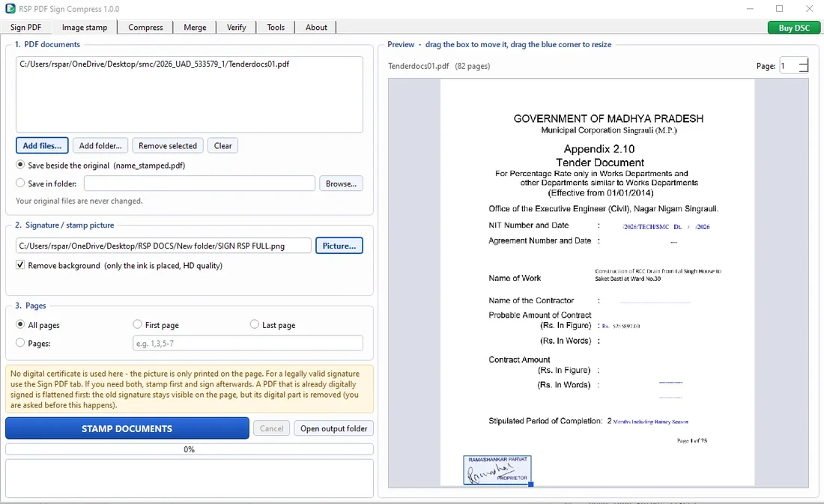Click the log output box below progress
The width and height of the screenshot is (824, 504).
click(190, 479)
